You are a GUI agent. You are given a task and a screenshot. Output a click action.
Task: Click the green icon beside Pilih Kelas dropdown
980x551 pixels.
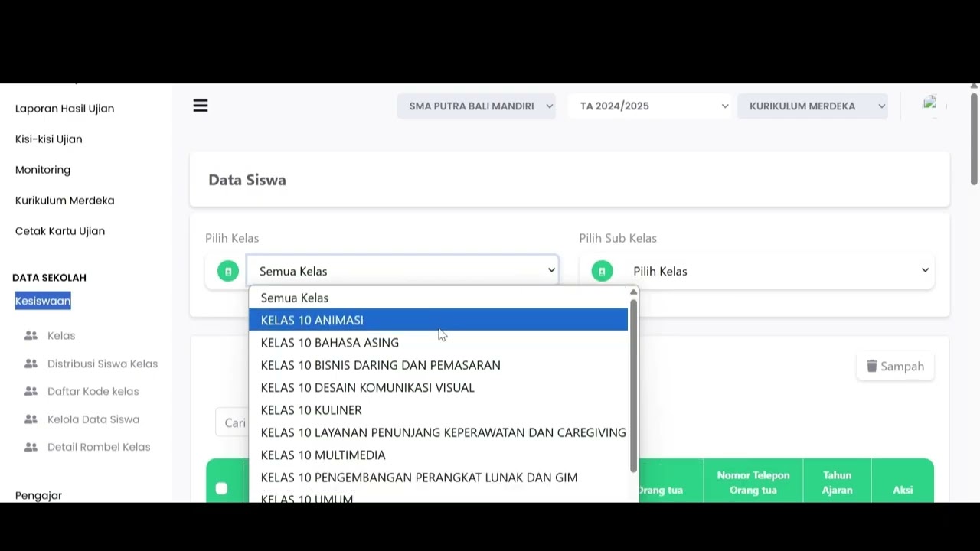click(x=227, y=271)
